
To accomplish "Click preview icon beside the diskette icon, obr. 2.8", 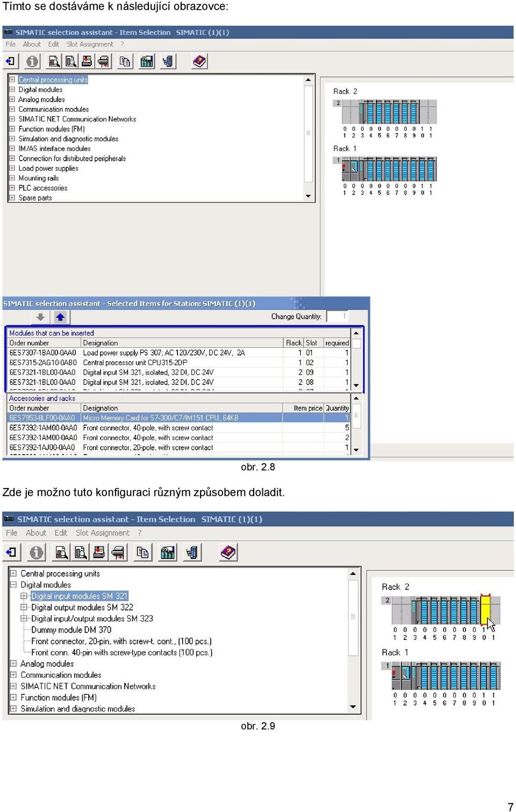I will [x=70, y=61].
